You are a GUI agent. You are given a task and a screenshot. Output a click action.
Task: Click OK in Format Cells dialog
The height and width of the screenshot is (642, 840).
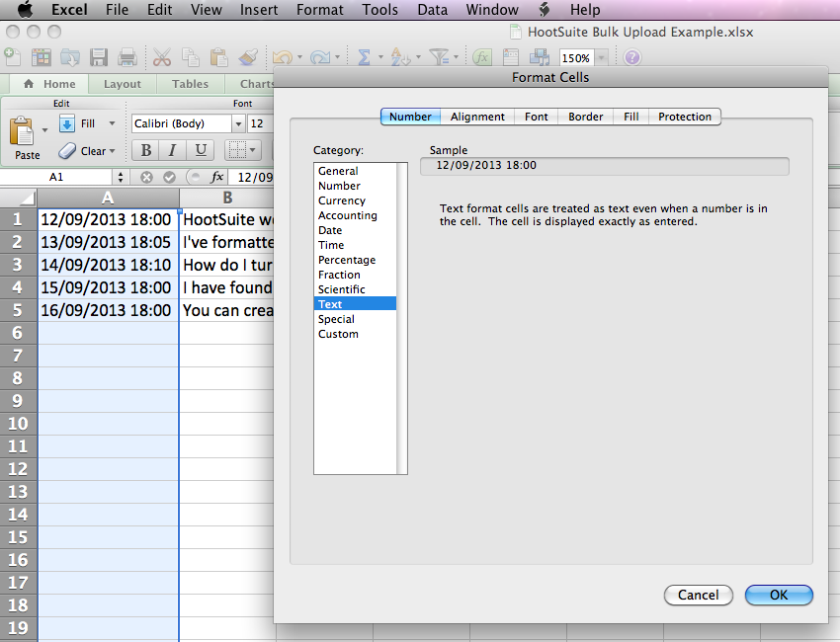click(779, 595)
